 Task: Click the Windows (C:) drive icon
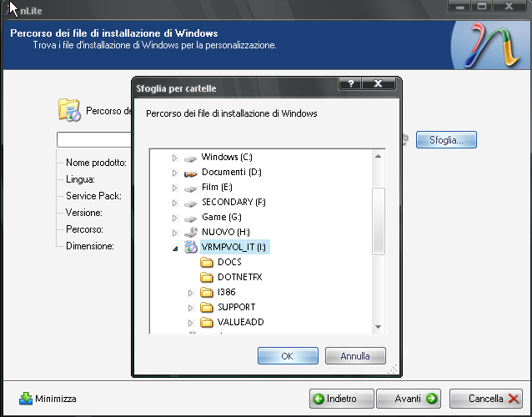point(190,158)
